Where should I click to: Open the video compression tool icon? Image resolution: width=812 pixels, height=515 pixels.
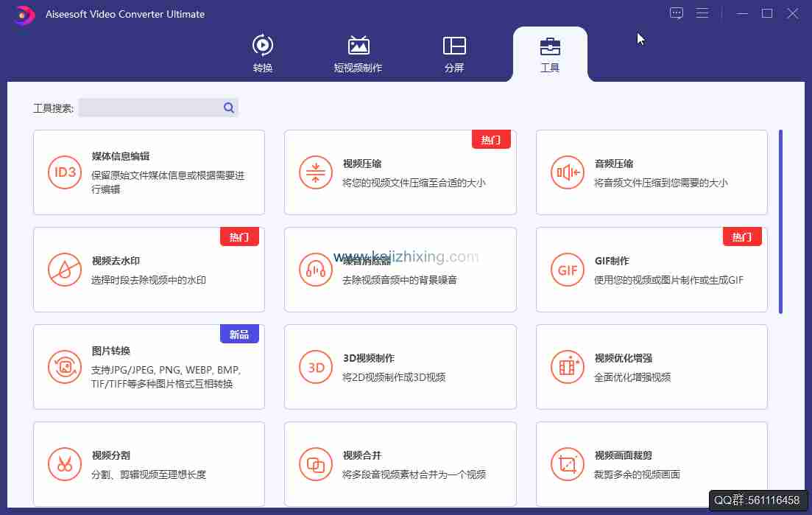click(x=316, y=172)
